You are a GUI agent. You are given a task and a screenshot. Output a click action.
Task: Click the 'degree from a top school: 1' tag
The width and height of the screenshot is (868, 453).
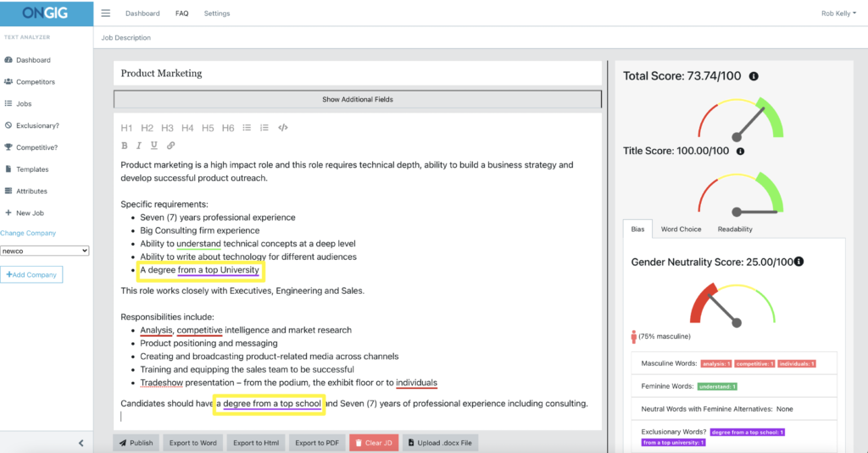(x=748, y=432)
